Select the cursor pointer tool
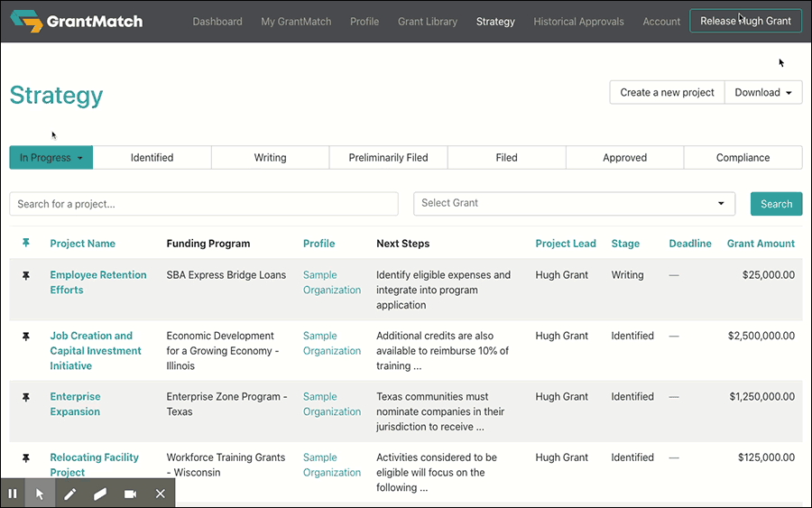 [x=40, y=494]
